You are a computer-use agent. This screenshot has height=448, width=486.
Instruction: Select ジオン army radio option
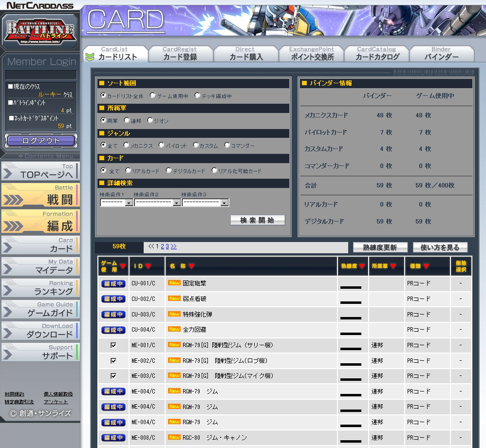[150, 120]
